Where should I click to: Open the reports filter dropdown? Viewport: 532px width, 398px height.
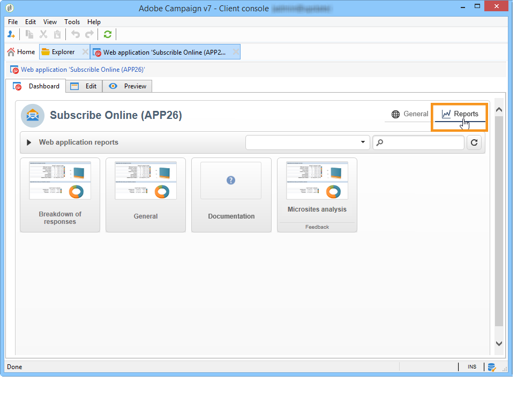pos(308,142)
